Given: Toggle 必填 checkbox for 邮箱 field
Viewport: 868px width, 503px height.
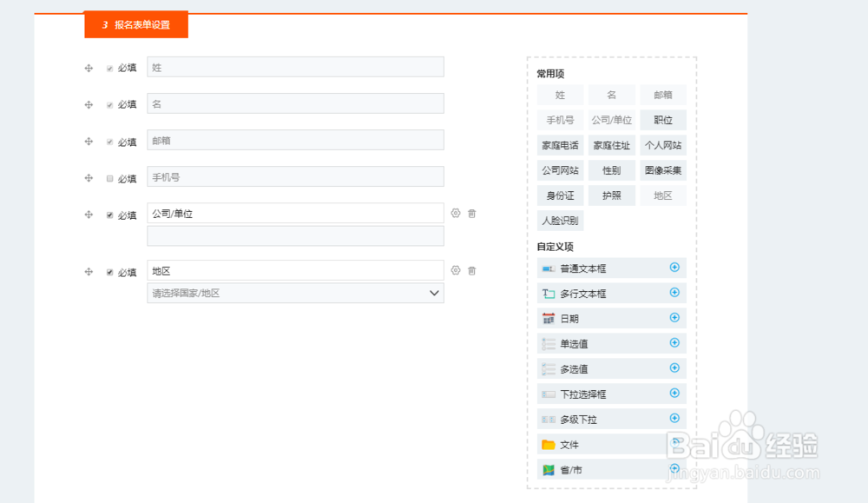Looking at the screenshot, I should click(109, 142).
